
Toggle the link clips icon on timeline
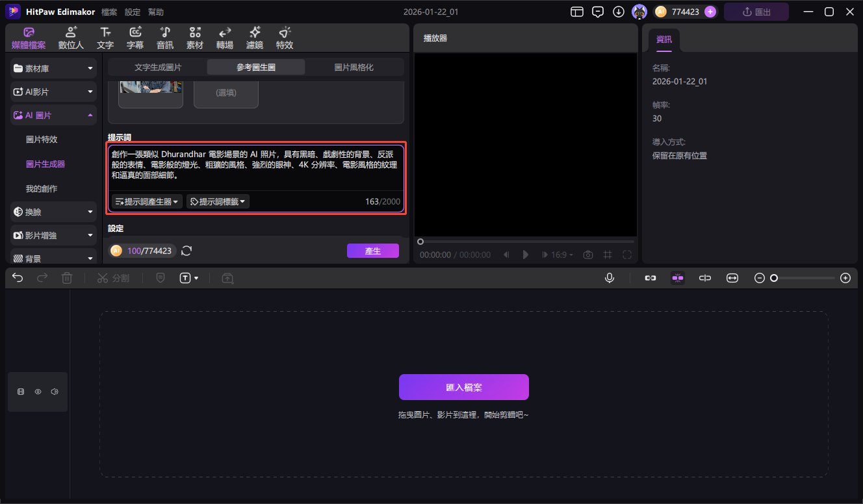(650, 278)
